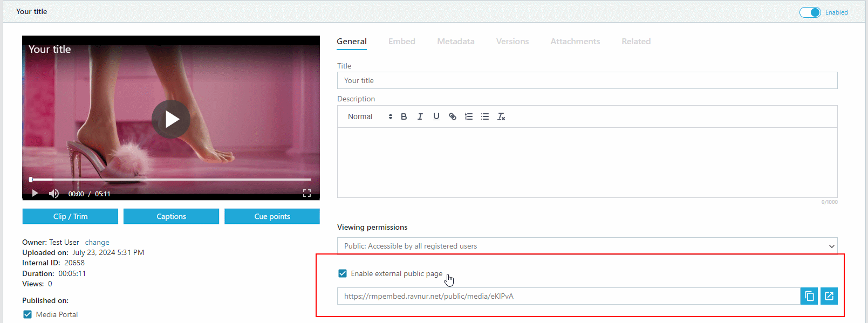
Task: Uncheck the Media Portal publishing option
Action: pyautogui.click(x=28, y=314)
